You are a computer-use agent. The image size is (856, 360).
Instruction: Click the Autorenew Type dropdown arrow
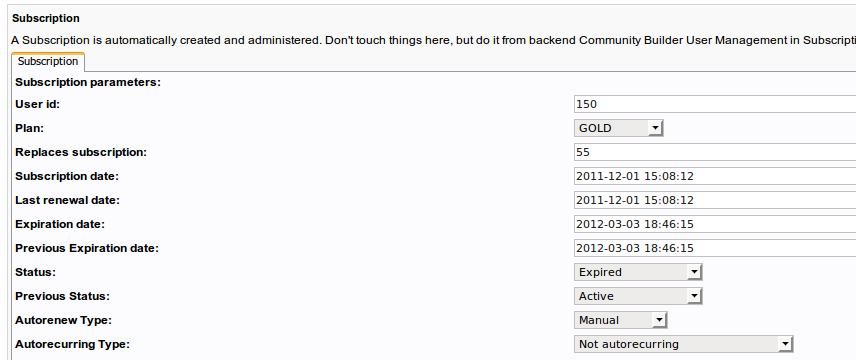659,320
